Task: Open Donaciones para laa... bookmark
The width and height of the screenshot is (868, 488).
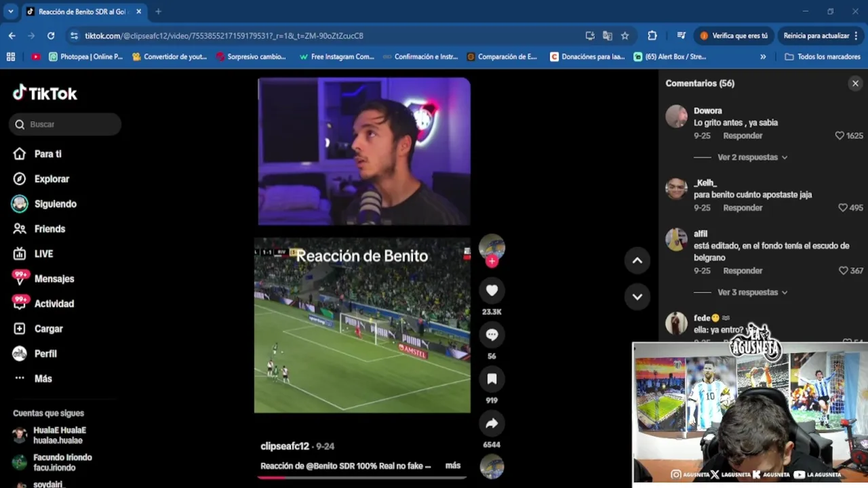Action: 587,57
